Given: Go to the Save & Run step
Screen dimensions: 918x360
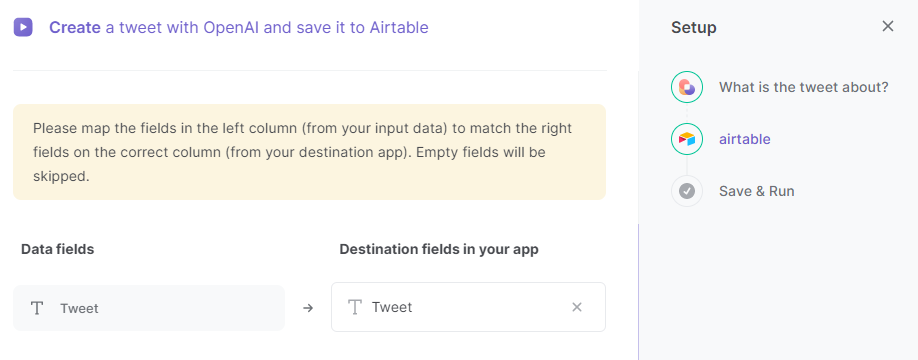Looking at the screenshot, I should point(756,191).
